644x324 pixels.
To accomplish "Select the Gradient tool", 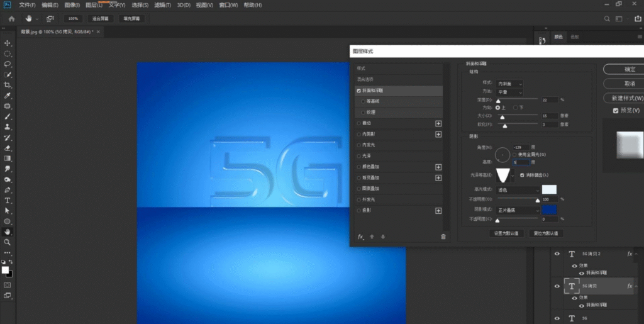I will pos(8,159).
